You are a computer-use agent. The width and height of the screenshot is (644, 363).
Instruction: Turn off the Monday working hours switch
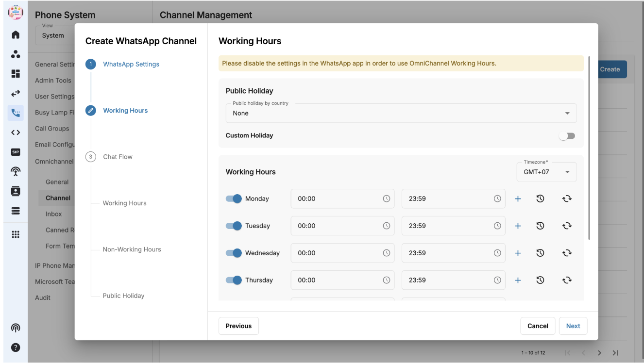234,198
